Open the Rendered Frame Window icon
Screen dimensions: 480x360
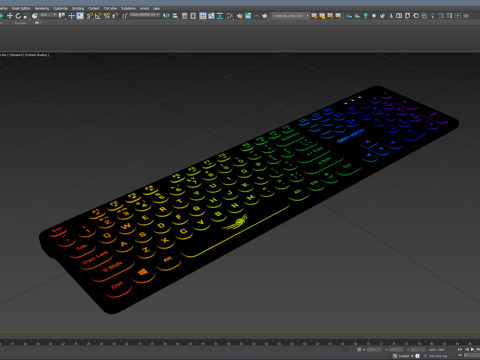(248, 16)
